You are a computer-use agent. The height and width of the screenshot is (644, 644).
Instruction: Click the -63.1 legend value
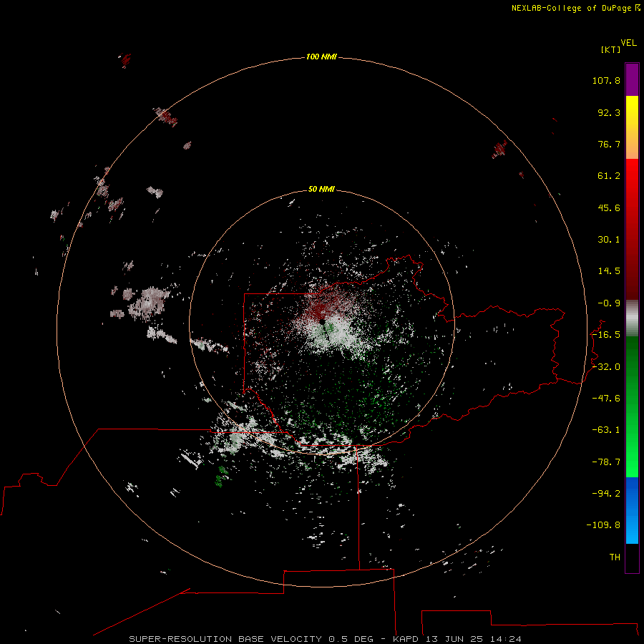click(x=606, y=430)
